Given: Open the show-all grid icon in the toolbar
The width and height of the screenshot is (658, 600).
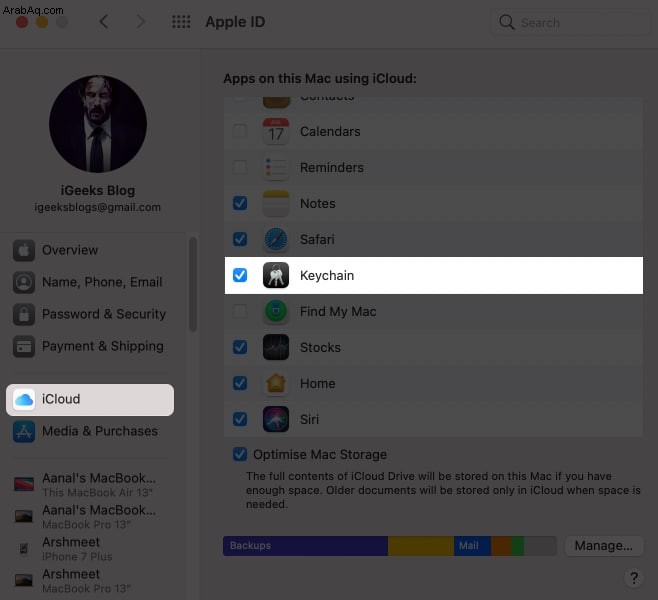Looking at the screenshot, I should [181, 22].
